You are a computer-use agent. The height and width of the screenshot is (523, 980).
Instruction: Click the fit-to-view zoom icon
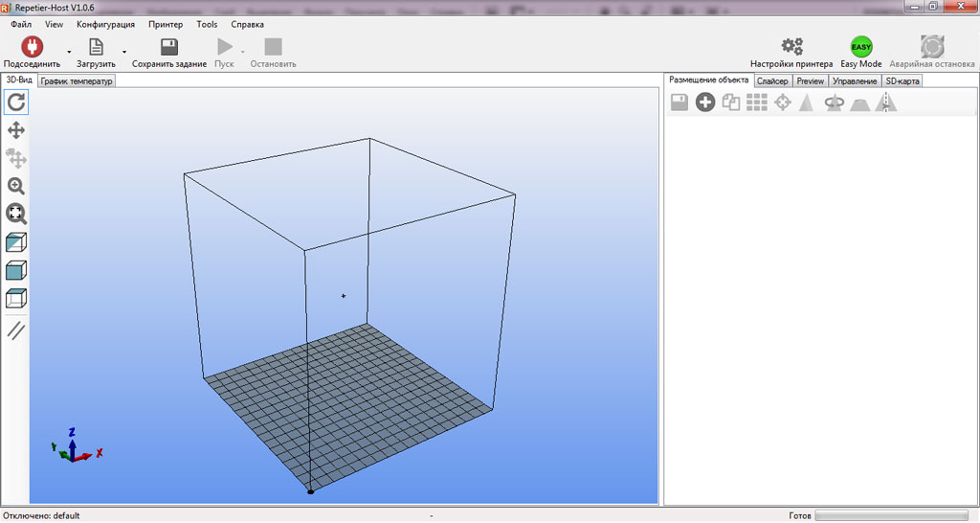click(16, 214)
